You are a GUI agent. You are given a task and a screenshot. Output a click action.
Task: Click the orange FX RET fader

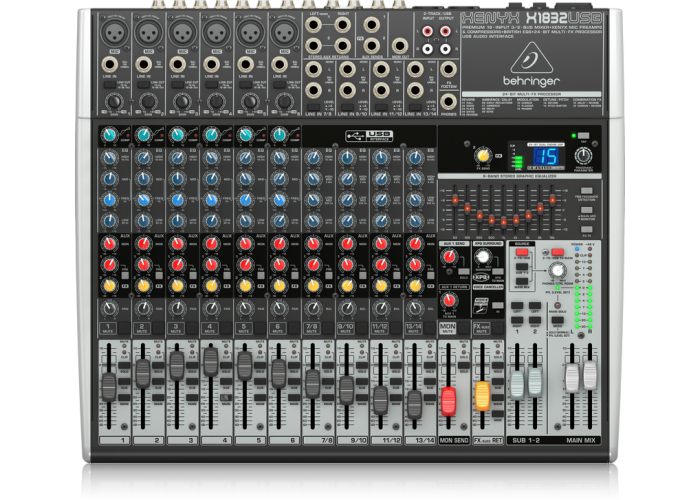(482, 396)
